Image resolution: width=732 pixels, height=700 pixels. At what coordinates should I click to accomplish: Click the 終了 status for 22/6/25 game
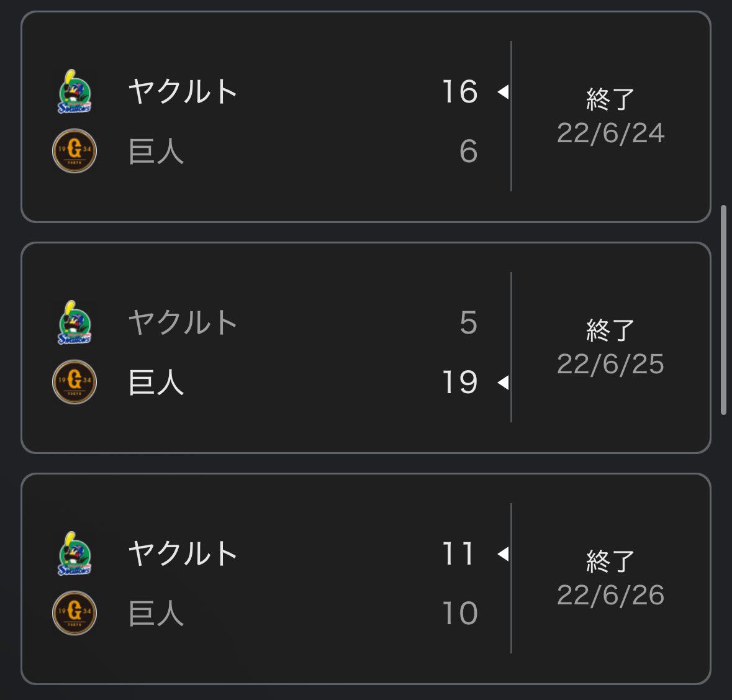[x=610, y=330]
